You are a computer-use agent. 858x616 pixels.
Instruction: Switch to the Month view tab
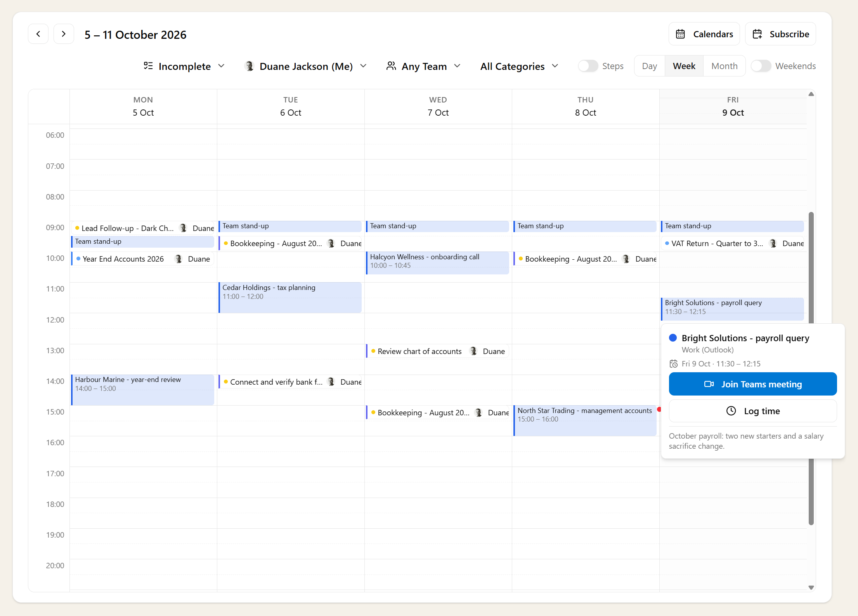(725, 66)
